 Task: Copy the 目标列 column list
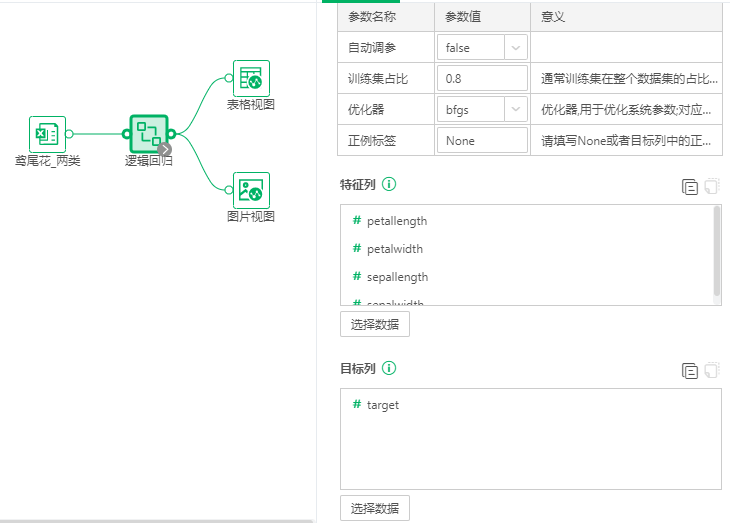689,370
